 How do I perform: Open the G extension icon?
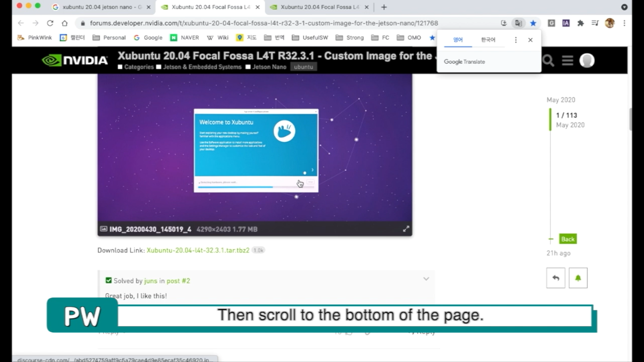[551, 23]
